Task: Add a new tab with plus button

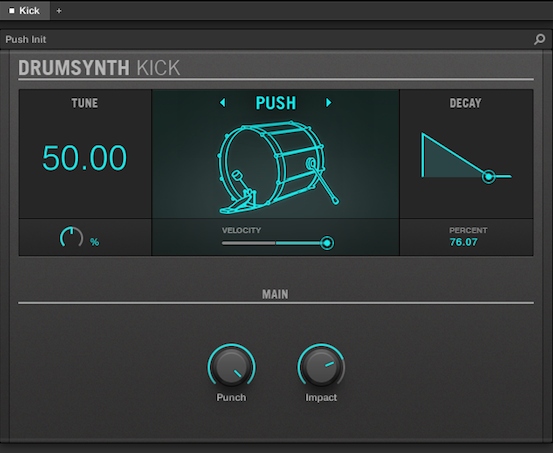Action: [59, 11]
